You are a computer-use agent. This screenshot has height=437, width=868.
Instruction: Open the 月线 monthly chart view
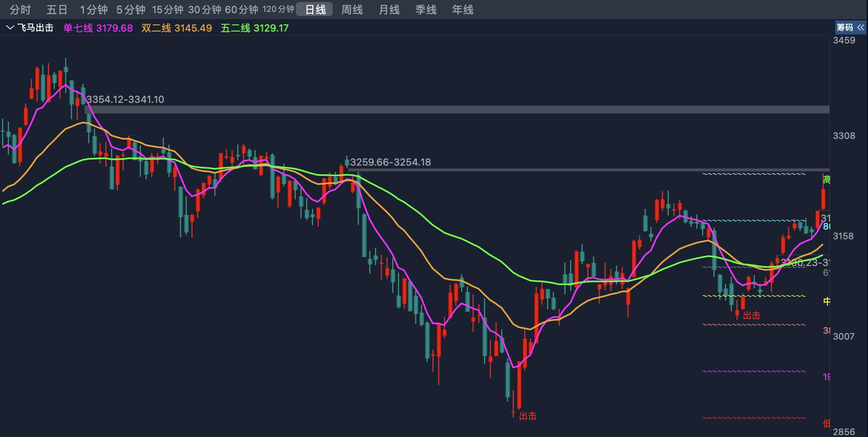coord(389,9)
